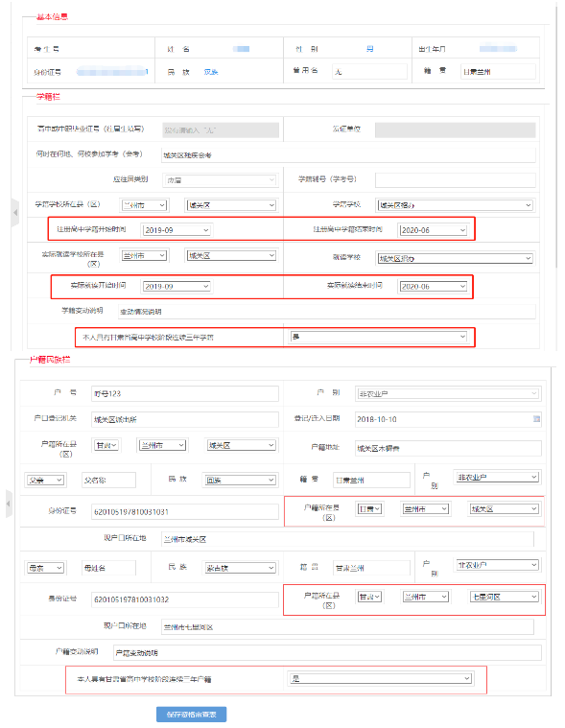
Task: Open 注册高中学籍结束时间 dropdown
Action: click(x=433, y=230)
